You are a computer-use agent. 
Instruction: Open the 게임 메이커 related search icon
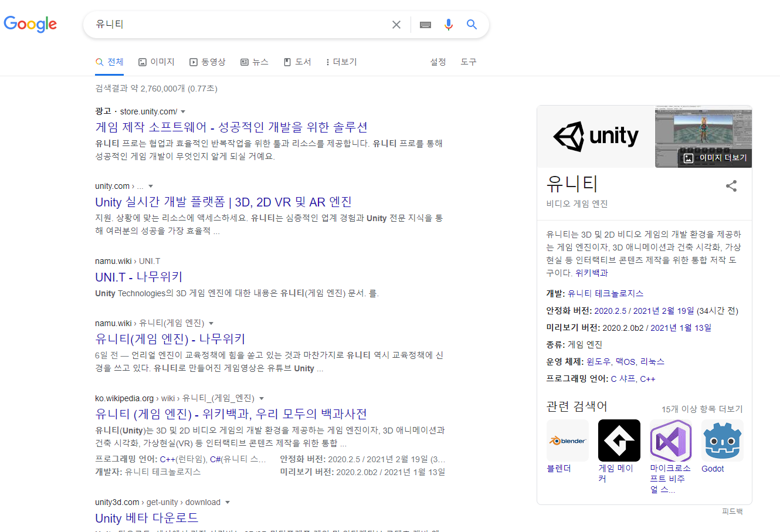click(619, 440)
